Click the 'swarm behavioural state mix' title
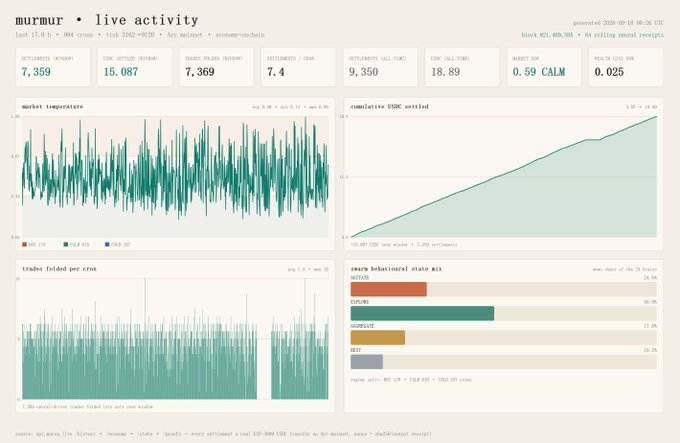Image resolution: width=680 pixels, height=443 pixels. (x=396, y=269)
